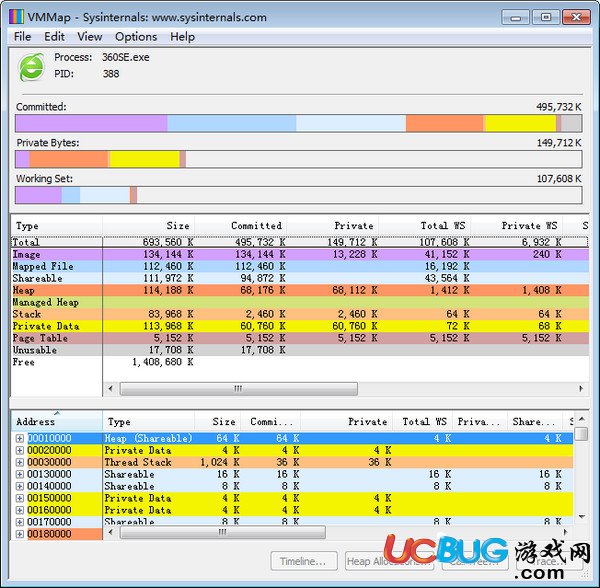
Task: Expand address 00030000 row
Action: (x=20, y=462)
